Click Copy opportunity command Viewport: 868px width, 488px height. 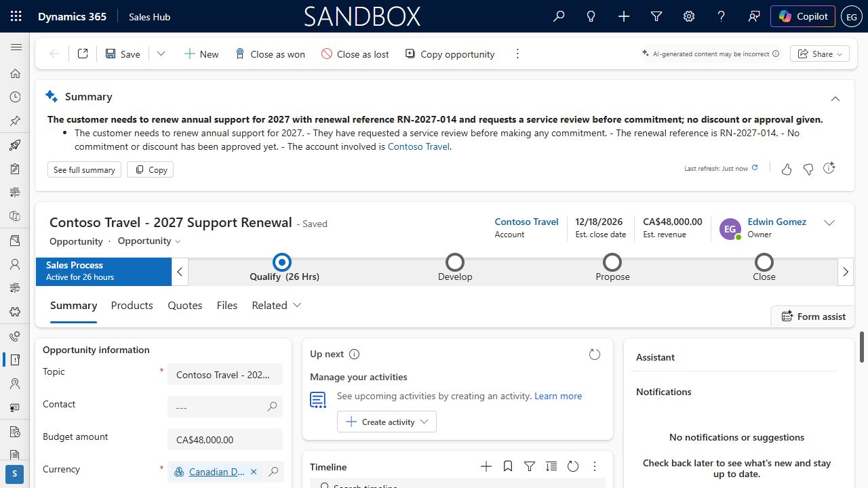click(450, 54)
